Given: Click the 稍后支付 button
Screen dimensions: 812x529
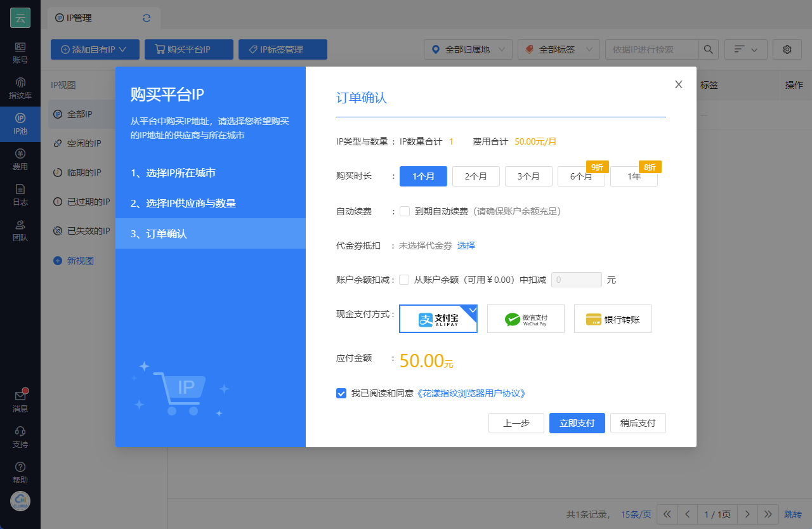Looking at the screenshot, I should tap(638, 423).
